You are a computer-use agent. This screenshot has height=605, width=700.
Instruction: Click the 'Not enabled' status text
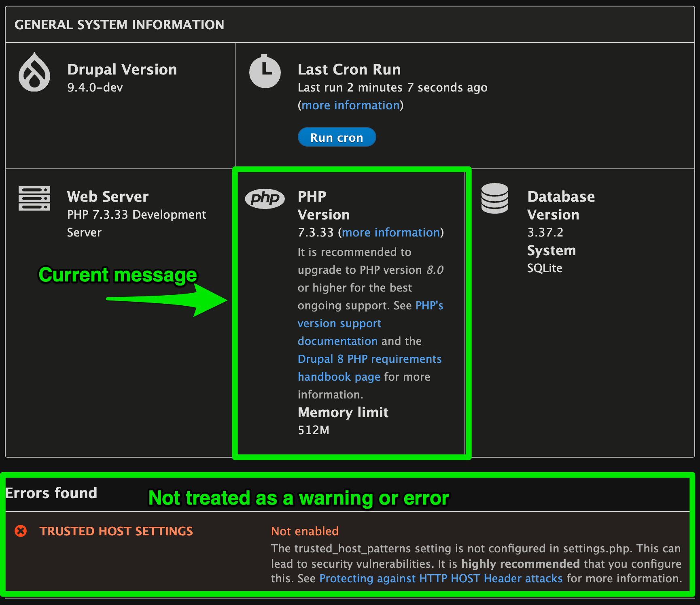tap(305, 531)
